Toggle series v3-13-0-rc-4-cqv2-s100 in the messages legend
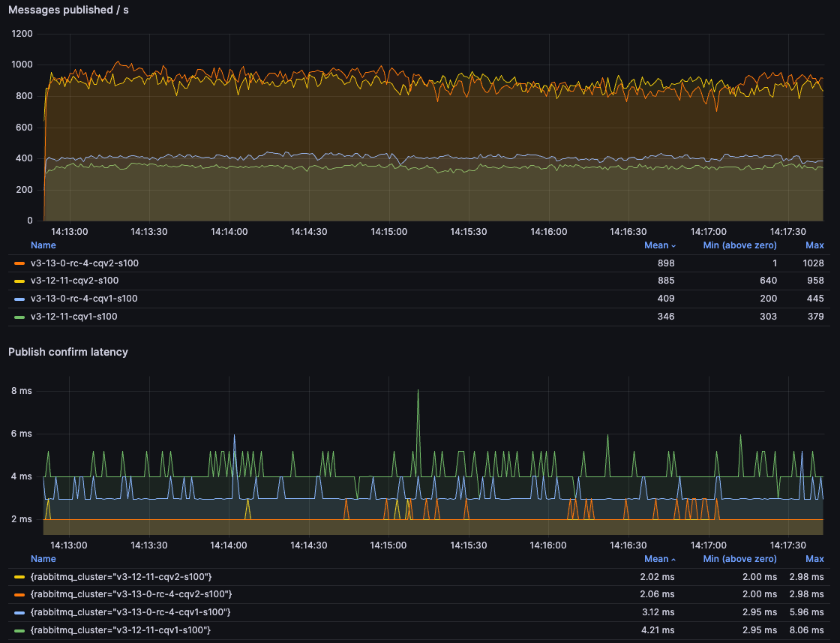Screen dimensions: 840x643 tap(84, 263)
